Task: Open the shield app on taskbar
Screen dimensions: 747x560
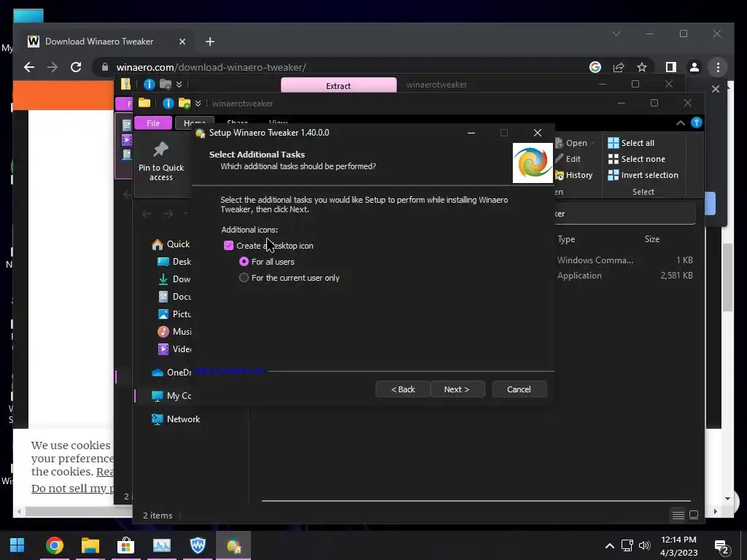Action: 198,545
